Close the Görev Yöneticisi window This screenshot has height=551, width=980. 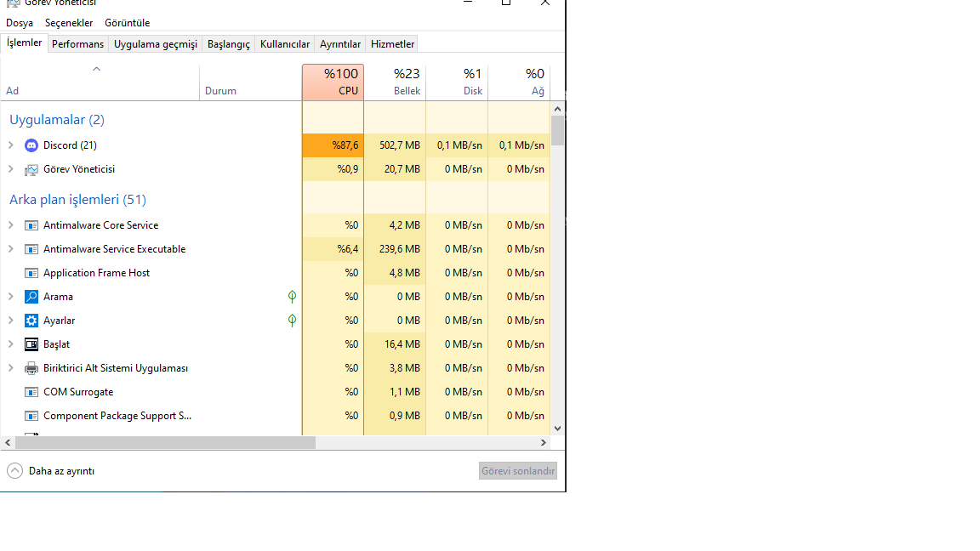point(545,3)
